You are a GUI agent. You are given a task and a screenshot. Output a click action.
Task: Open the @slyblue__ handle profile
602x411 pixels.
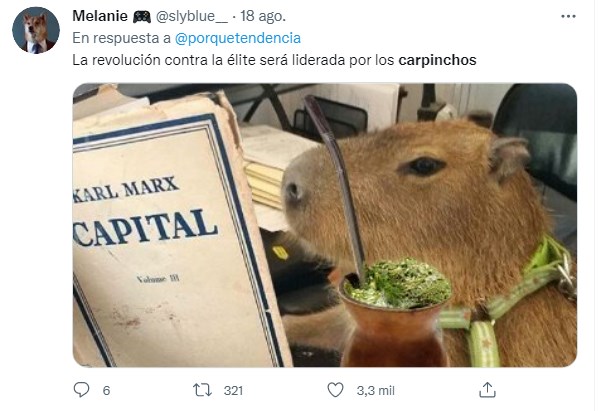pos(192,17)
